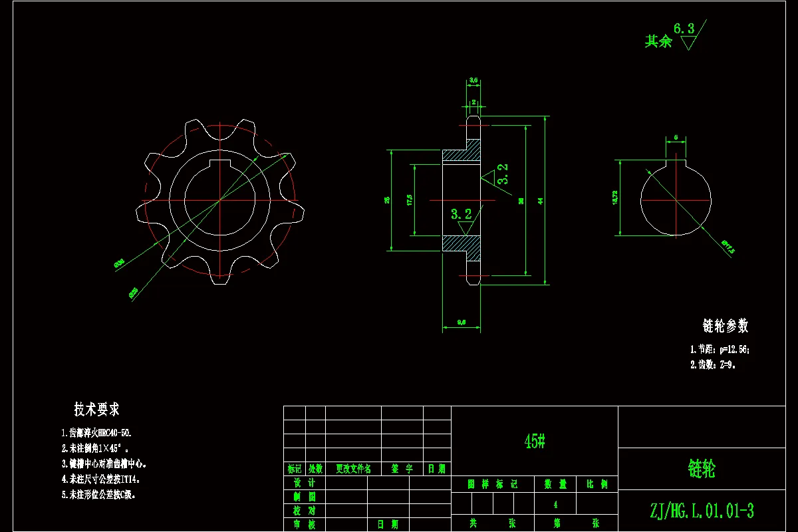The image size is (798, 532).
Task: Click the '设计' row label
Action: 304,483
